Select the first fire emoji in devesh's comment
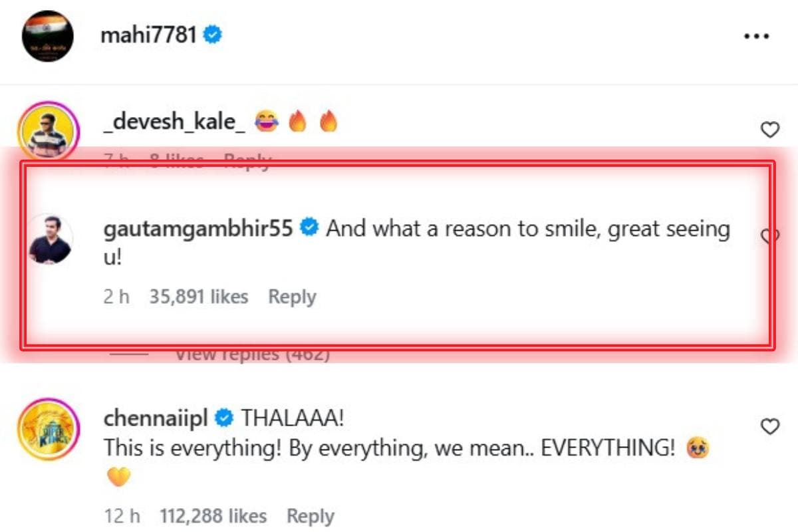 point(298,121)
